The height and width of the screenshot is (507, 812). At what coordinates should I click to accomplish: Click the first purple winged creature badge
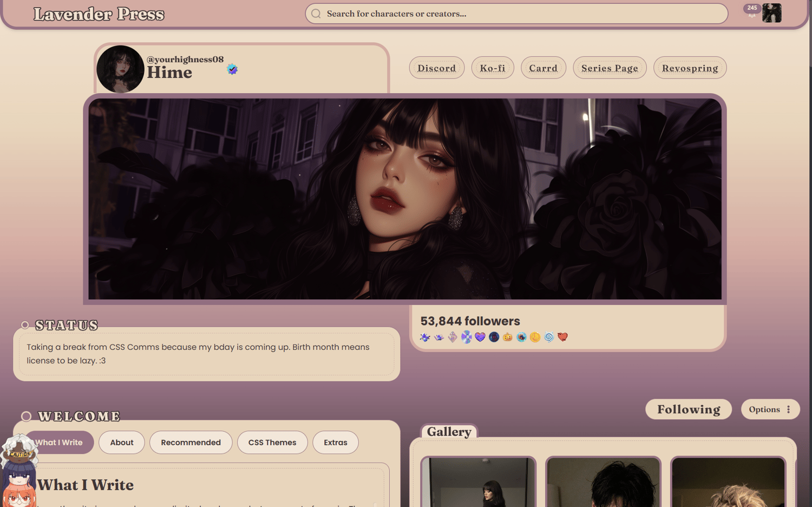click(x=425, y=337)
